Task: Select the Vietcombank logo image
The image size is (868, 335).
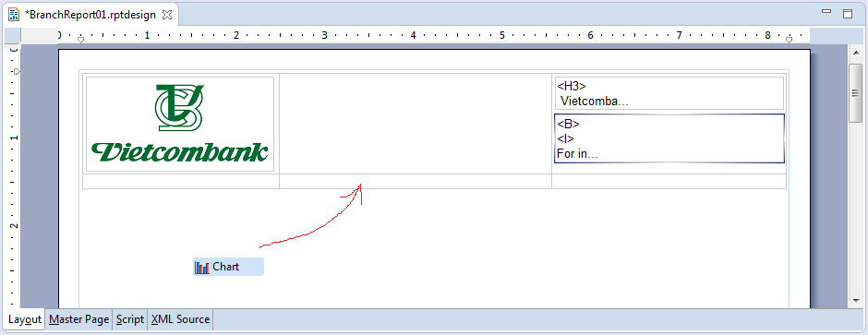Action: click(x=180, y=125)
